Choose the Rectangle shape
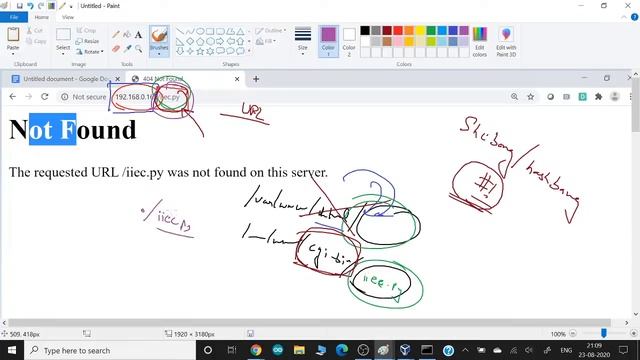The height and width of the screenshot is (360, 640). coord(210,31)
